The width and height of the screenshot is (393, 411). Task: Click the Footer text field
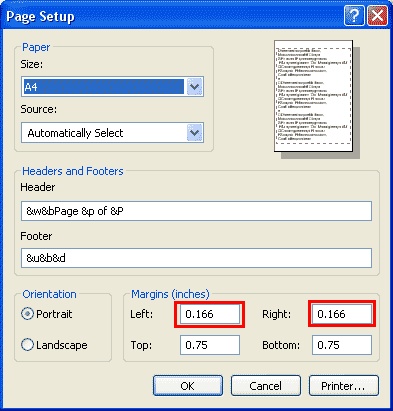tap(196, 258)
